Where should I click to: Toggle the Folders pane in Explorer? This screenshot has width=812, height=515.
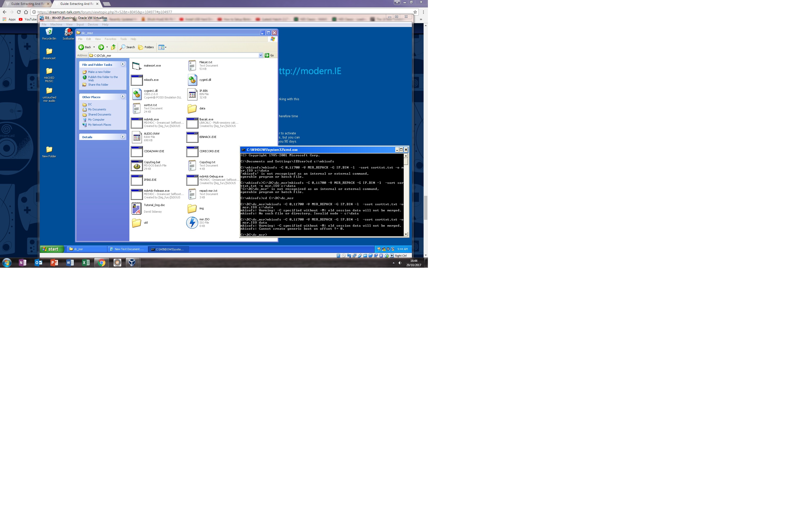tap(146, 47)
